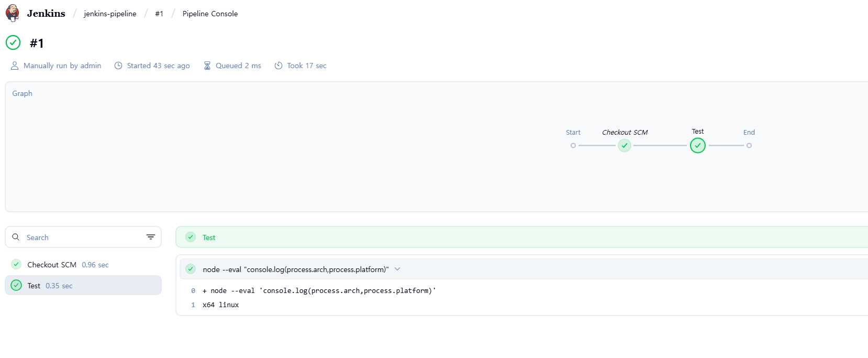Click the user icon by Manually run

click(15, 66)
